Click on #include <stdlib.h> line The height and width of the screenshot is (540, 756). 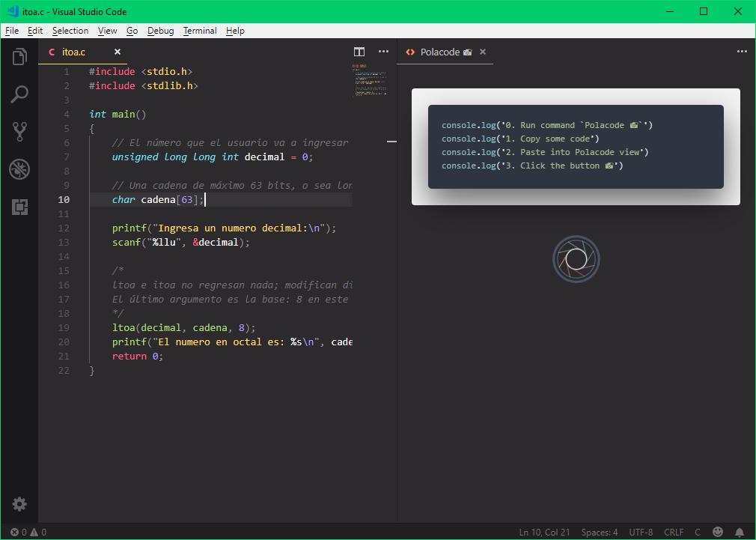pos(144,85)
